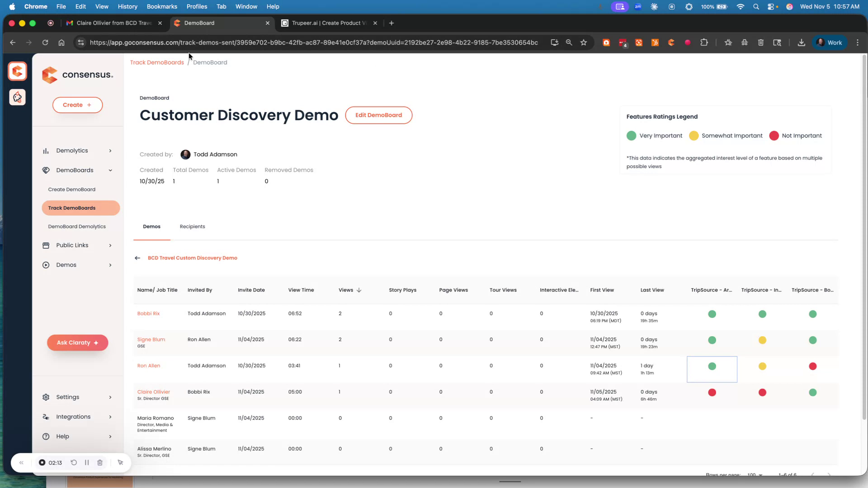Collapse the DemoBoards sidebar section
Image resolution: width=868 pixels, height=488 pixels.
110,170
